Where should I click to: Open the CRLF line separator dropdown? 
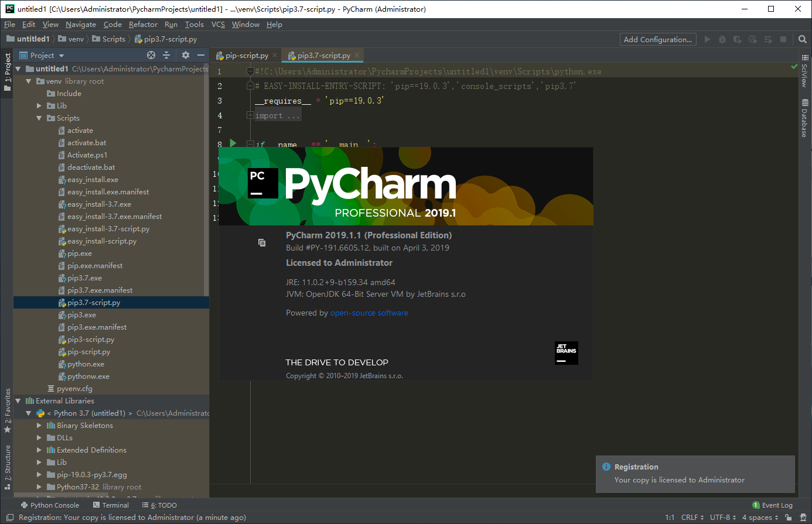point(692,518)
